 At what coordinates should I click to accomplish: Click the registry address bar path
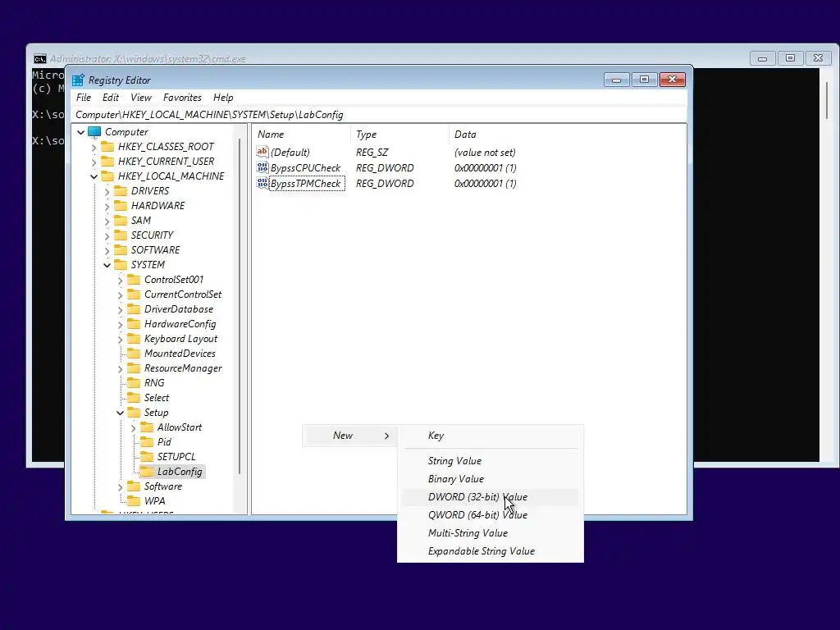point(380,115)
